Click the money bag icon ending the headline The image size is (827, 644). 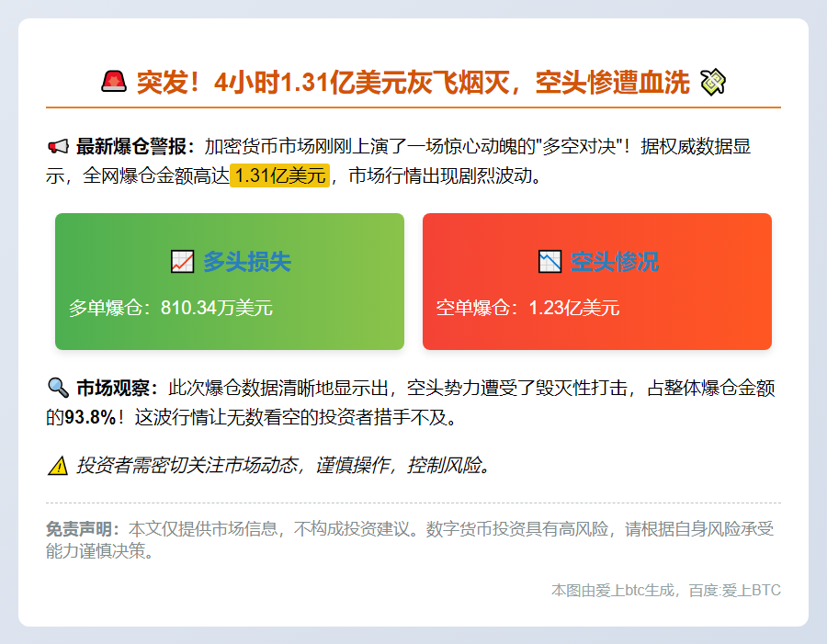click(713, 81)
